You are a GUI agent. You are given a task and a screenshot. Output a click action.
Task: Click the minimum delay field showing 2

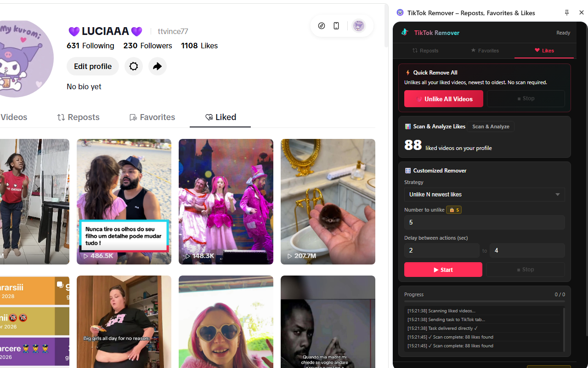coord(442,251)
